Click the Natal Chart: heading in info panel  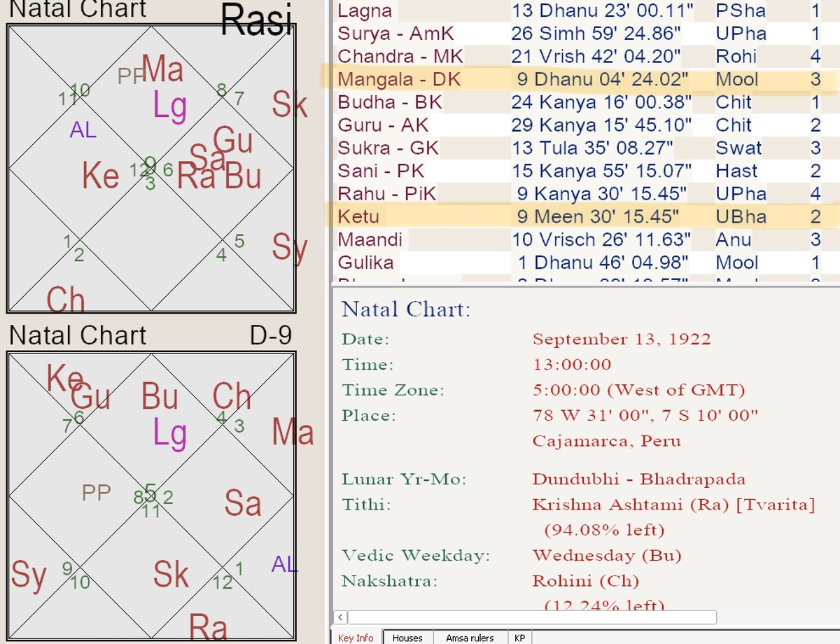[x=407, y=309]
